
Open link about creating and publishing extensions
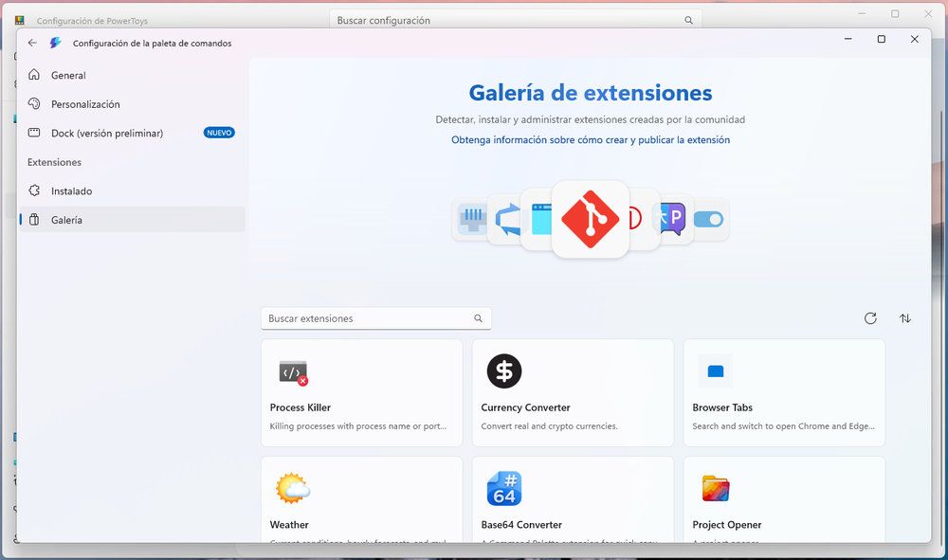coord(590,139)
